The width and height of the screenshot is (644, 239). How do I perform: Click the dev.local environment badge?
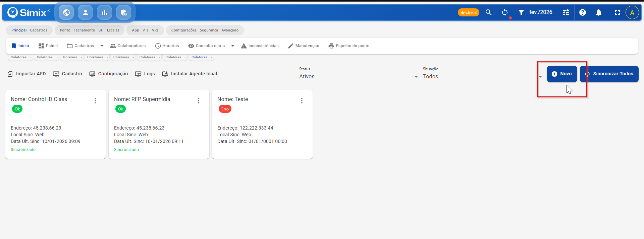point(469,12)
